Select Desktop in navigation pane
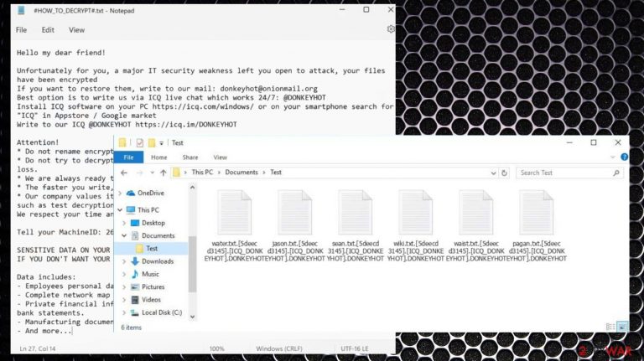Viewport: 644px width, 361px height. coord(153,223)
